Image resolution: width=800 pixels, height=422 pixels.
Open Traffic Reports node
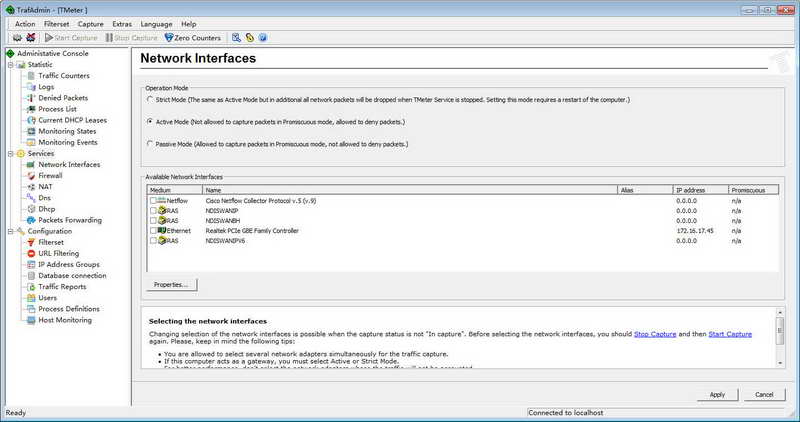[62, 287]
